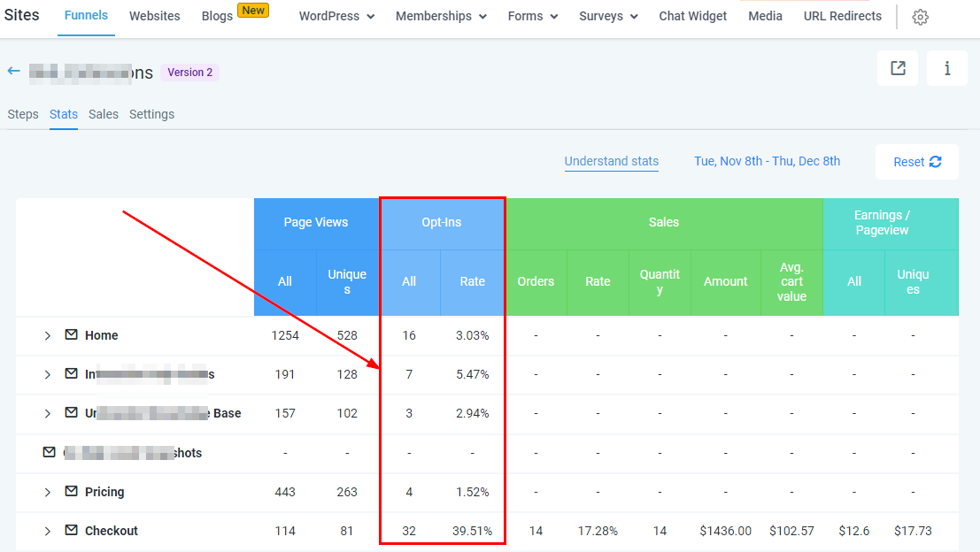Select the date range Nov 8th - Dec 8th
Viewport: 980px width, 552px height.
767,161
